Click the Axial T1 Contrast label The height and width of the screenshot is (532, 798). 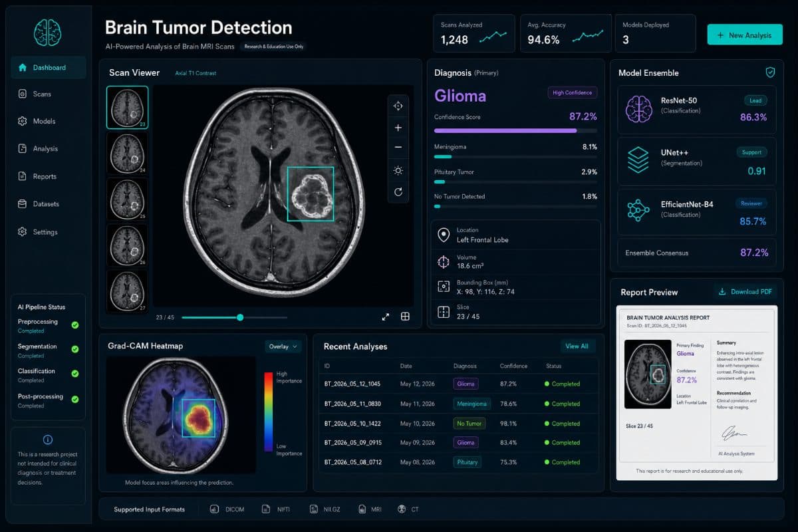coord(196,73)
